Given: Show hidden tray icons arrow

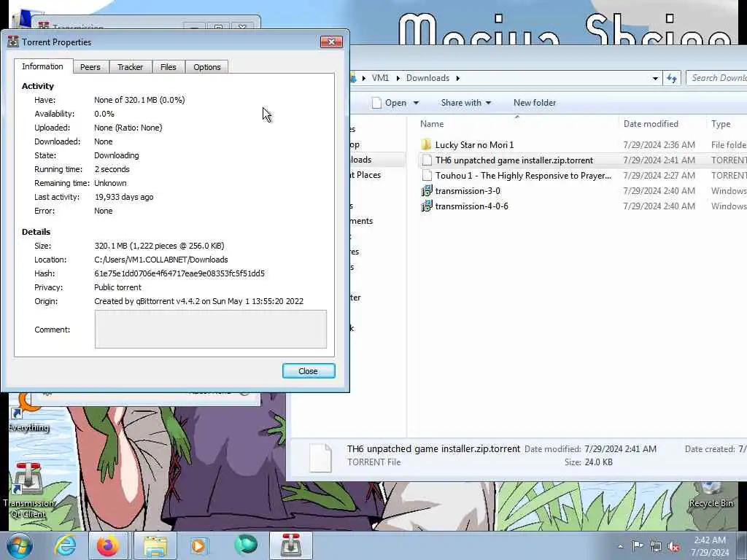Looking at the screenshot, I should pos(620,547).
